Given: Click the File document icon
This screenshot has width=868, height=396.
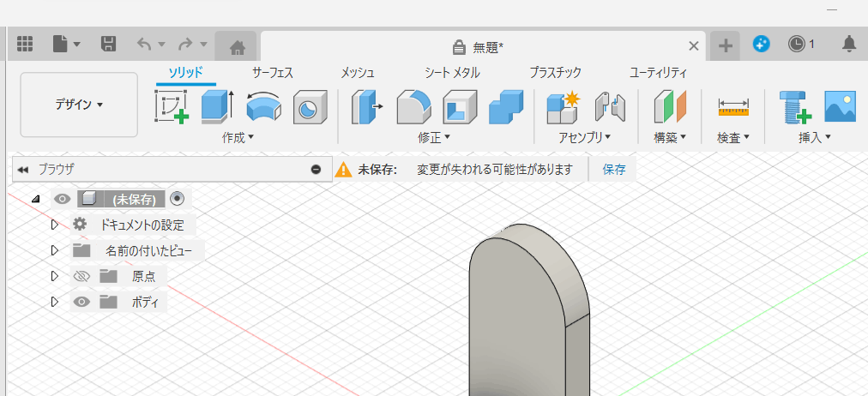Looking at the screenshot, I should 62,44.
